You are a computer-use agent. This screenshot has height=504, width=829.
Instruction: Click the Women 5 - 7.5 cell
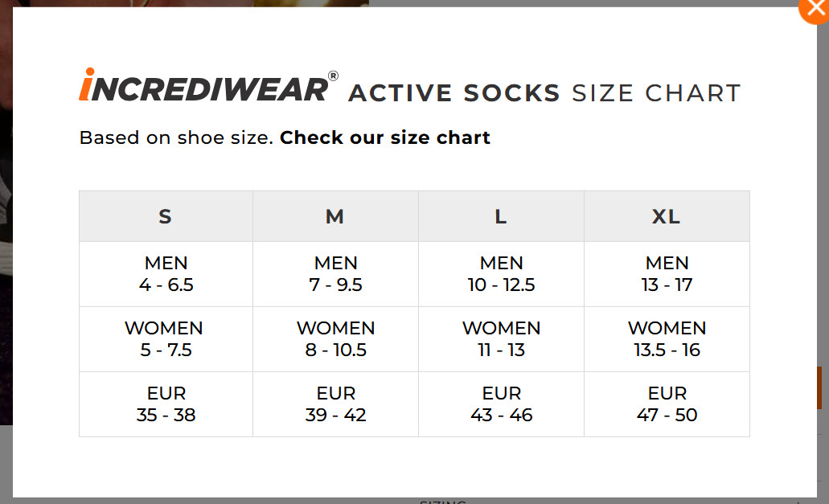point(166,339)
